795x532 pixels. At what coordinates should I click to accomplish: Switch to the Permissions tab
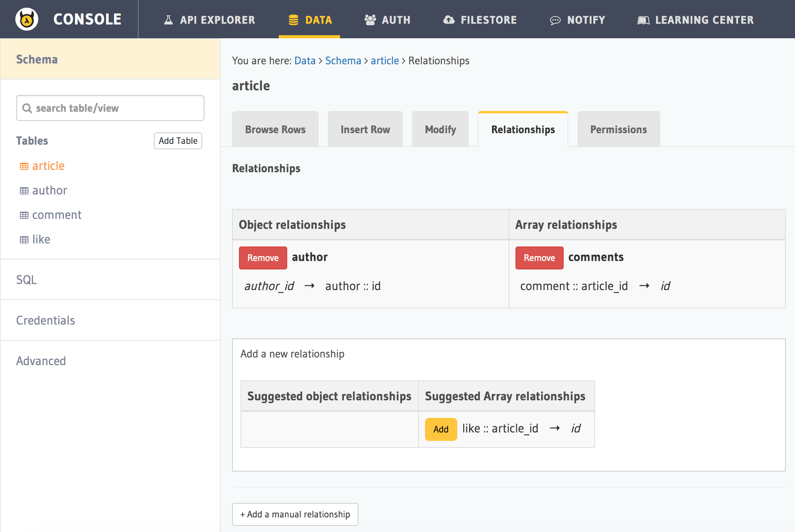coord(618,129)
